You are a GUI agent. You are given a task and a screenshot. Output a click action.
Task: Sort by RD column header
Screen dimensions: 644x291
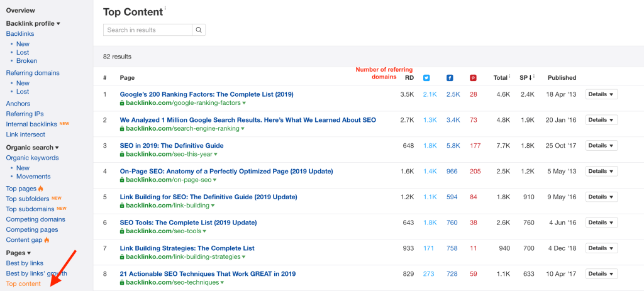pyautogui.click(x=409, y=77)
